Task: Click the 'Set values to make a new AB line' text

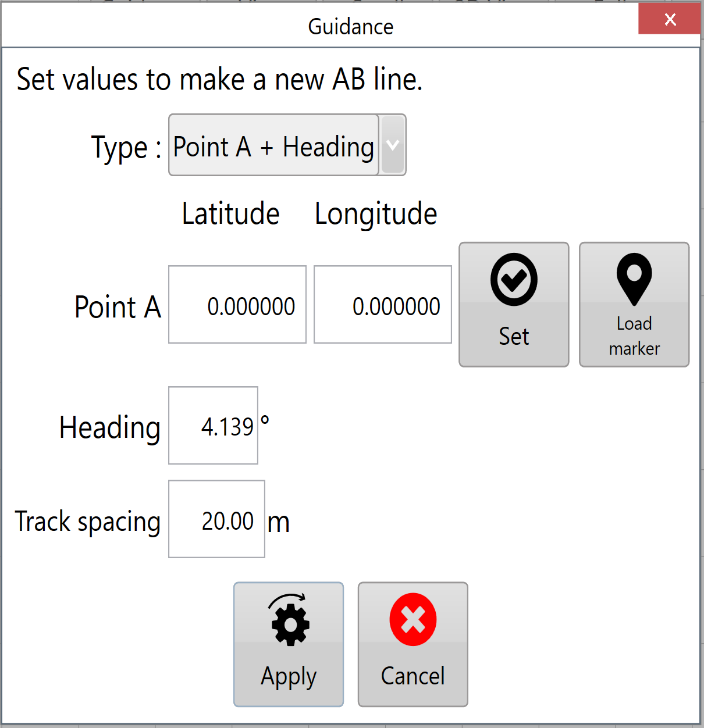Action: pos(220,79)
